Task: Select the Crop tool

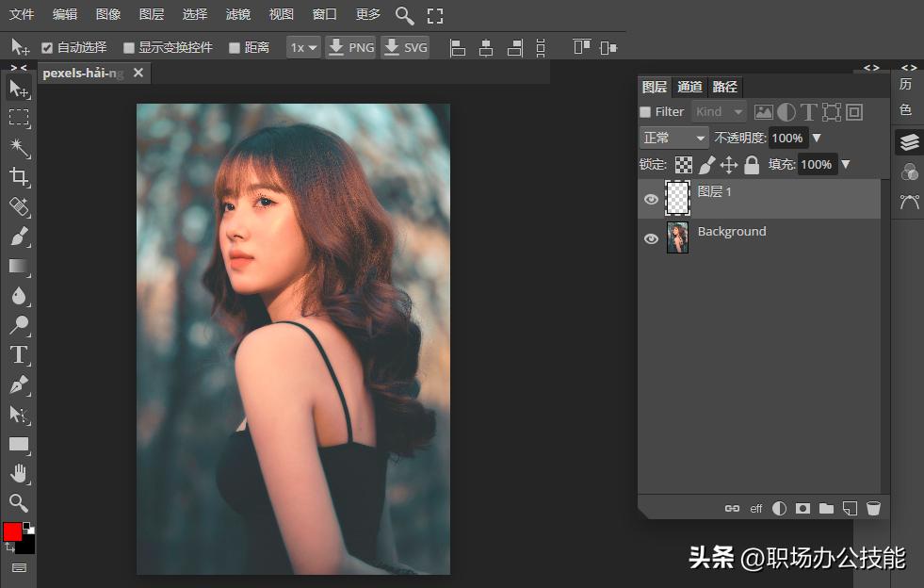Action: pyautogui.click(x=19, y=176)
